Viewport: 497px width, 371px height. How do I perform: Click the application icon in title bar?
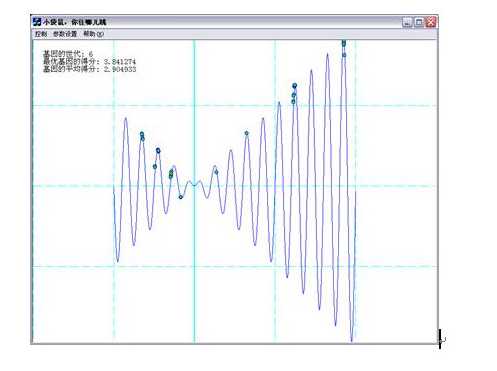37,22
